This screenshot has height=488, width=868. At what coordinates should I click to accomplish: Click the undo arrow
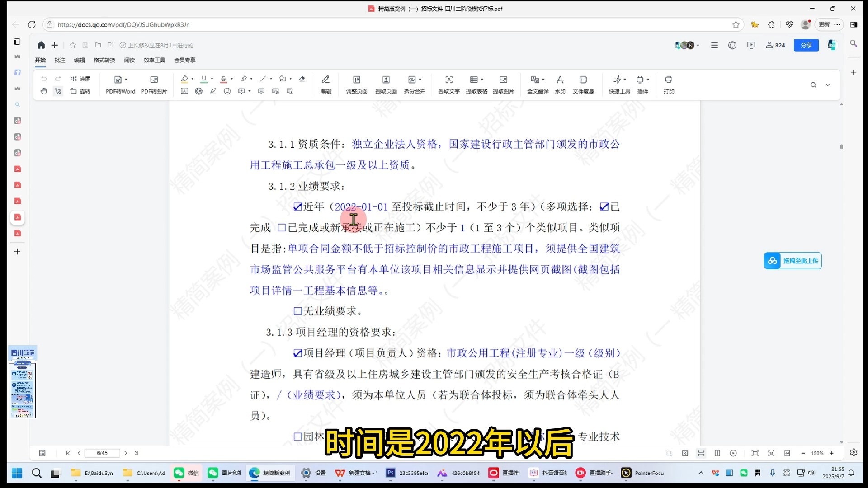[x=44, y=79]
